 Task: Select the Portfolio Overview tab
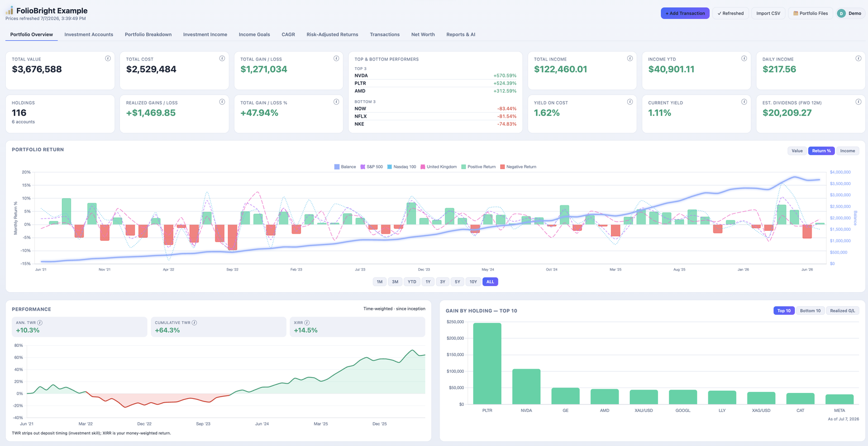pos(31,35)
